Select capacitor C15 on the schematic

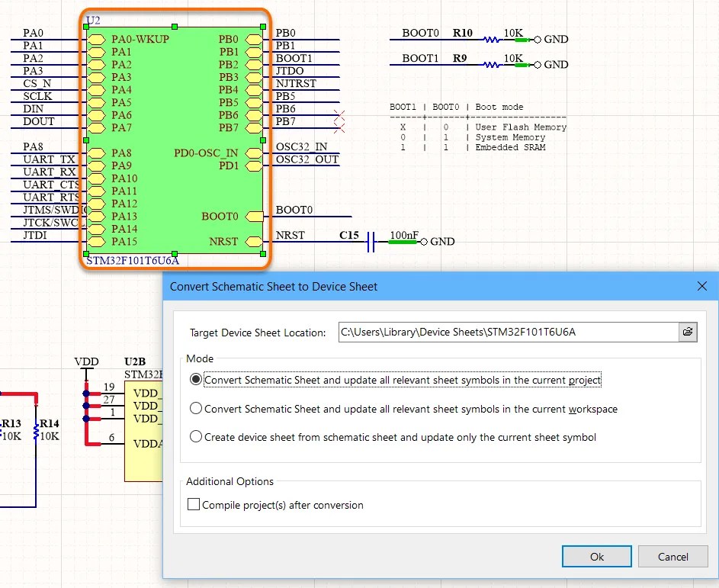pos(369,241)
